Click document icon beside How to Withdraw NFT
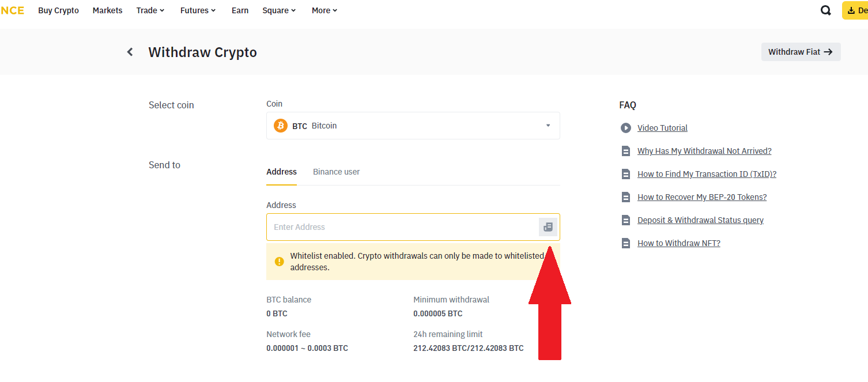The image size is (868, 382). (x=626, y=243)
